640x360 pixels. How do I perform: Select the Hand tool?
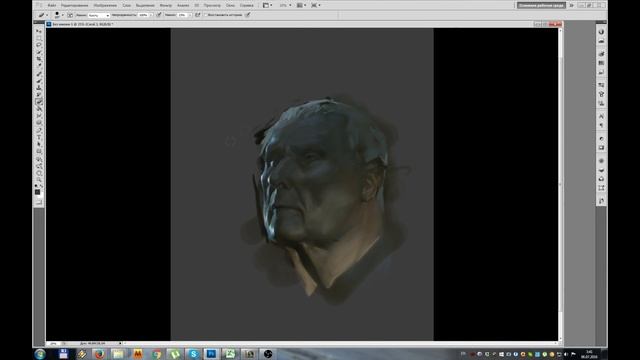pyautogui.click(x=39, y=173)
